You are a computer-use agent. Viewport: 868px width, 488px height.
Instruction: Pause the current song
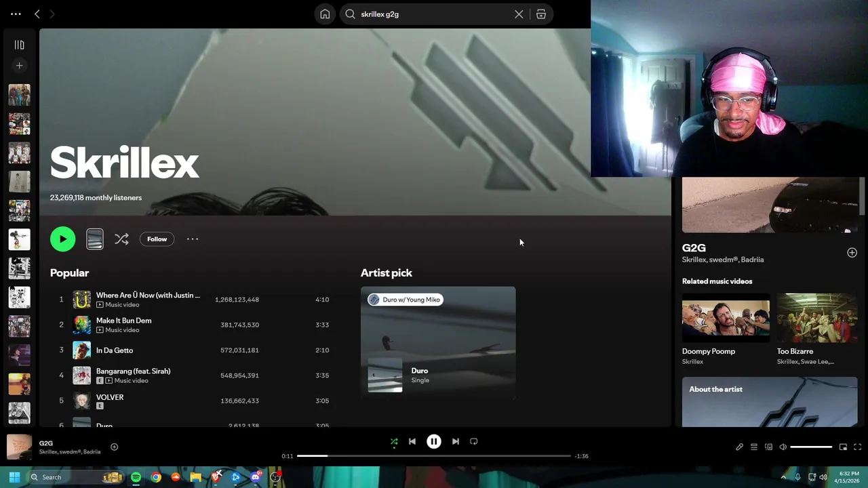434,441
